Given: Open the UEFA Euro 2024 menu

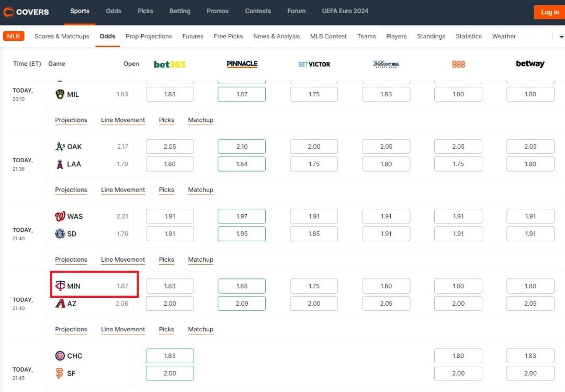Looking at the screenshot, I should pyautogui.click(x=345, y=11).
